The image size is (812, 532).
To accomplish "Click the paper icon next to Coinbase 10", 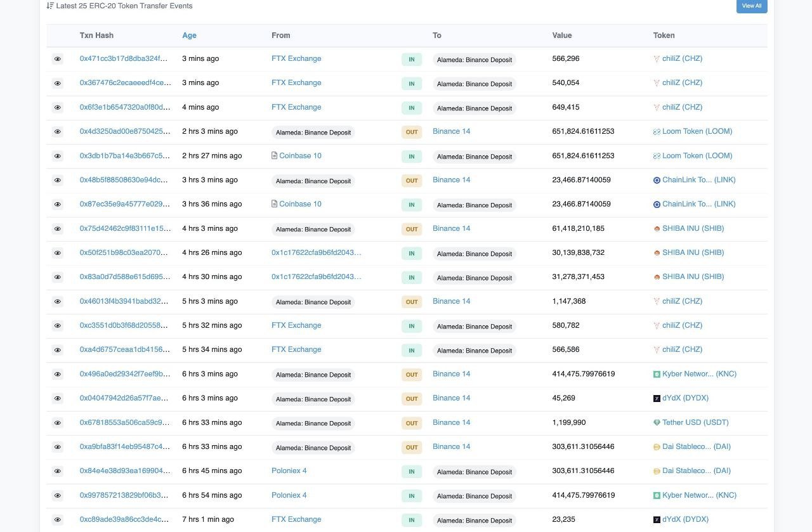I will (273, 155).
